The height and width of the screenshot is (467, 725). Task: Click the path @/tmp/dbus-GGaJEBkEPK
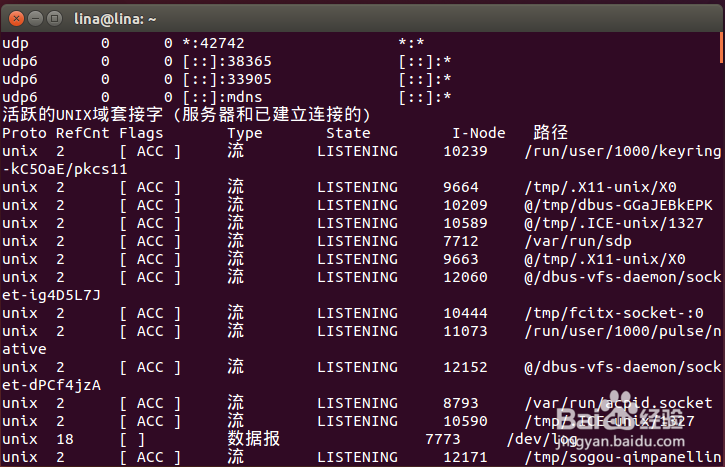coord(618,205)
